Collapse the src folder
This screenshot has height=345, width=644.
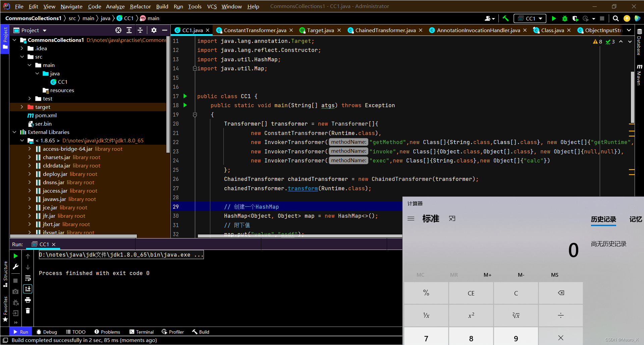(x=22, y=57)
